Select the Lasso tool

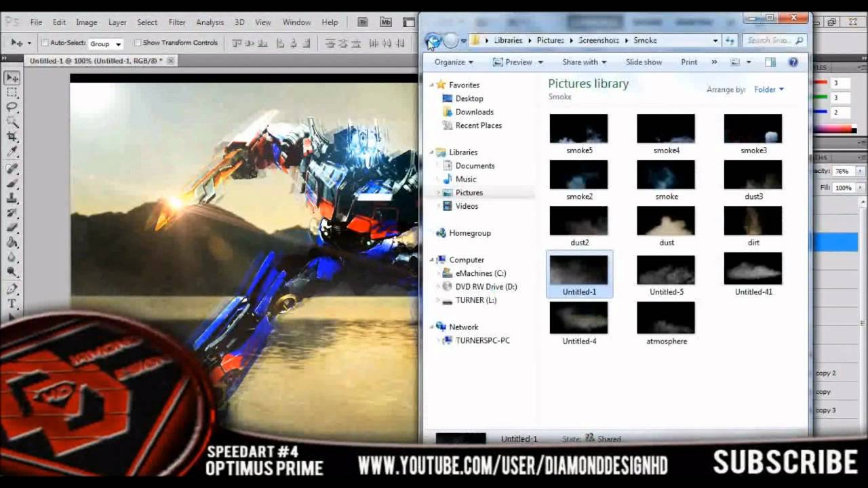(12, 108)
